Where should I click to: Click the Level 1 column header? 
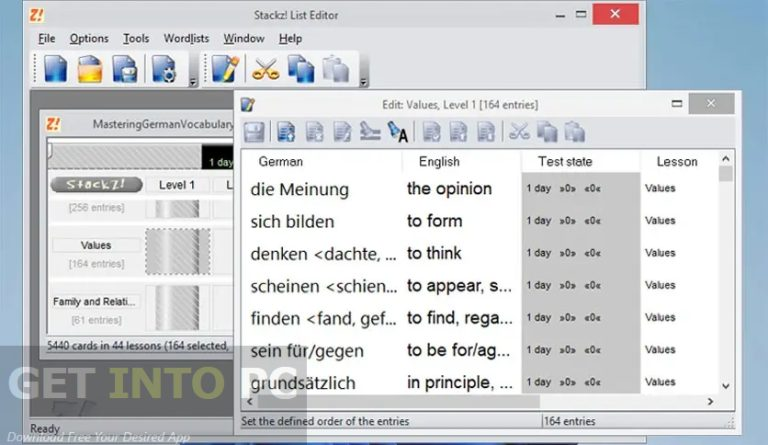177,185
